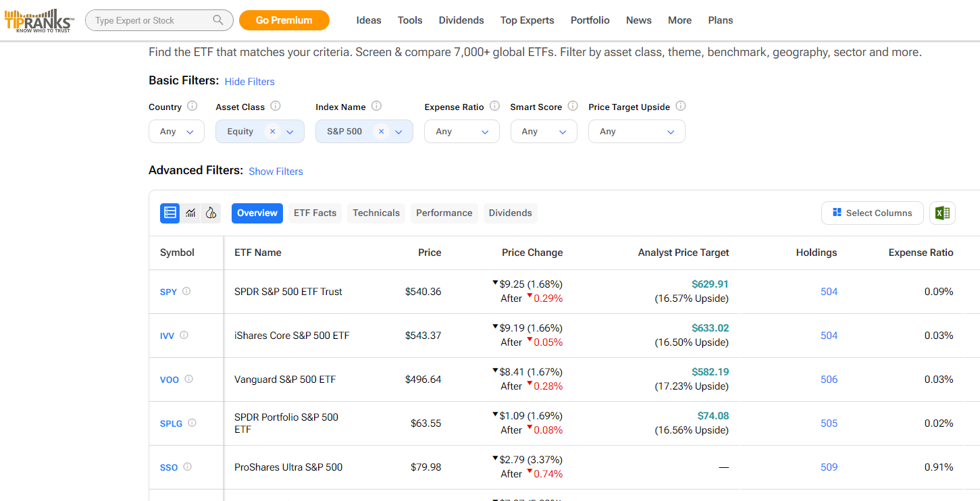Switch to the ETF Facts tab
980x501 pixels.
tap(315, 213)
